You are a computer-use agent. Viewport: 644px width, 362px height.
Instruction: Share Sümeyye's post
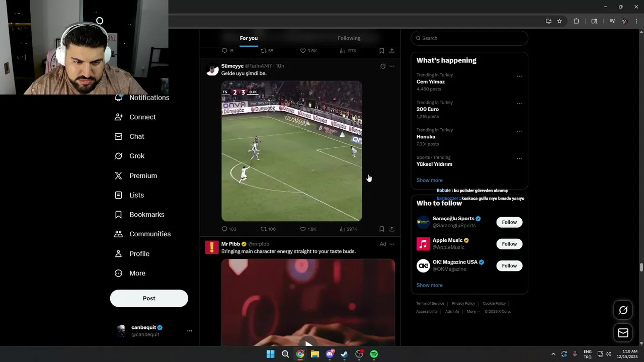point(392,229)
